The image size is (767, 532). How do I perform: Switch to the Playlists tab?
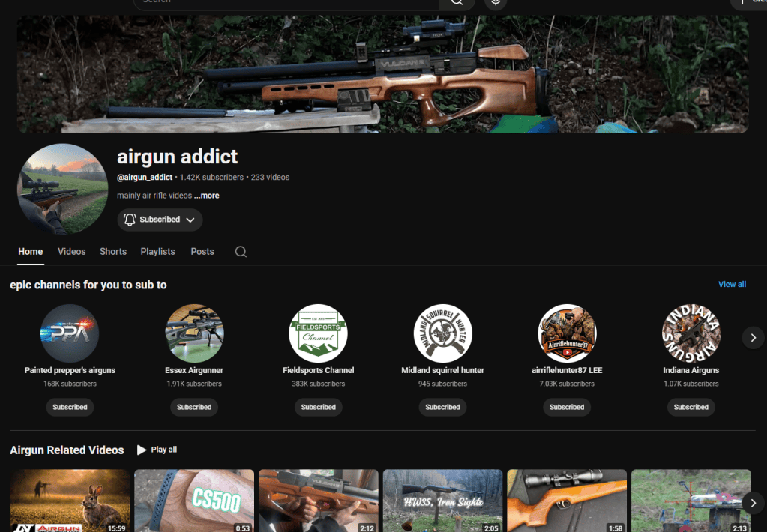pos(157,251)
